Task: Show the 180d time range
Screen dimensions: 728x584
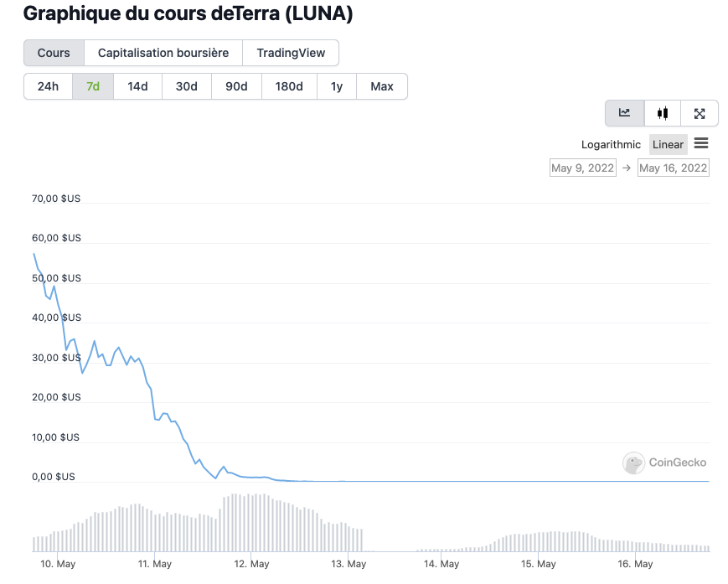Action: (x=289, y=86)
